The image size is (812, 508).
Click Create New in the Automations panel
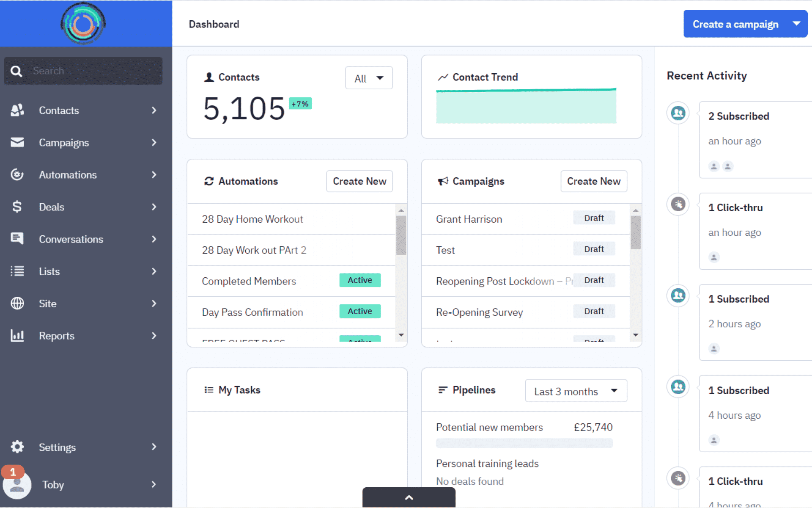point(359,181)
